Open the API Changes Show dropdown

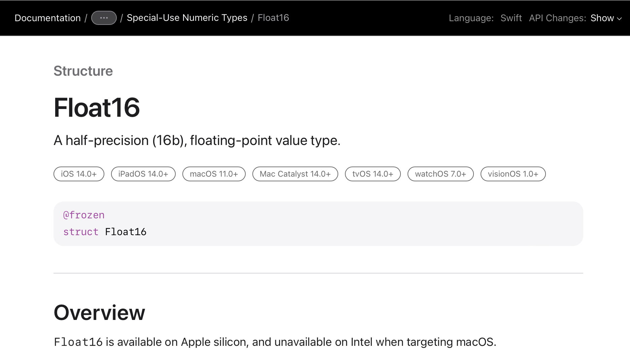[x=602, y=18]
